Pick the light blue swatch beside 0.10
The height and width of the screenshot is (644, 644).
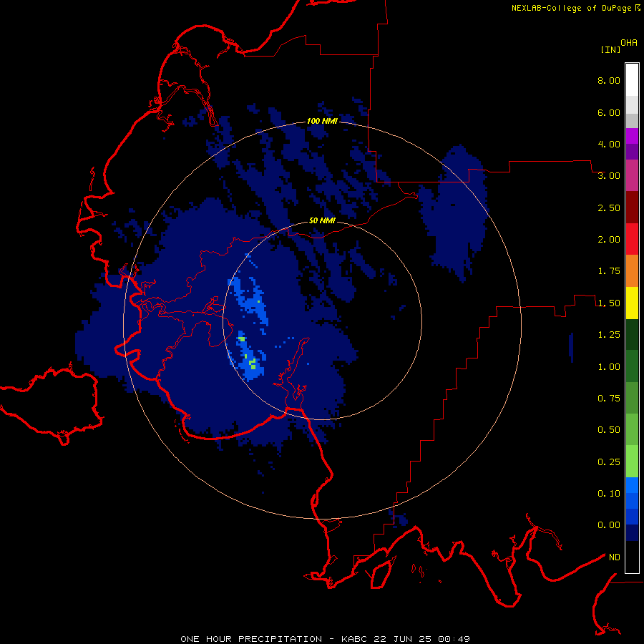pyautogui.click(x=632, y=485)
